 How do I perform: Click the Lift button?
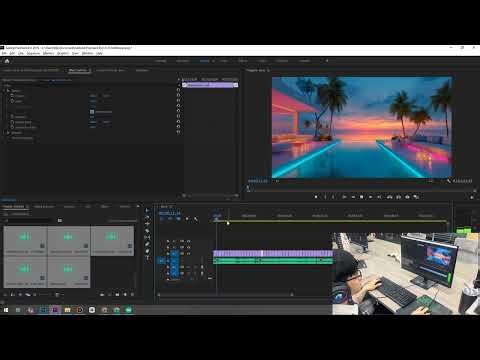coord(389,197)
